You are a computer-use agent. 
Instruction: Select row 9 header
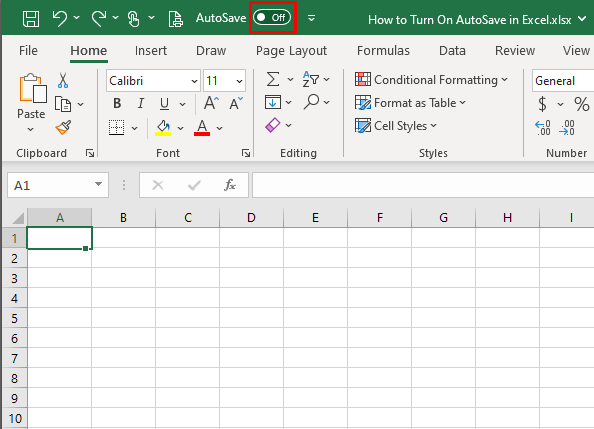(14, 398)
